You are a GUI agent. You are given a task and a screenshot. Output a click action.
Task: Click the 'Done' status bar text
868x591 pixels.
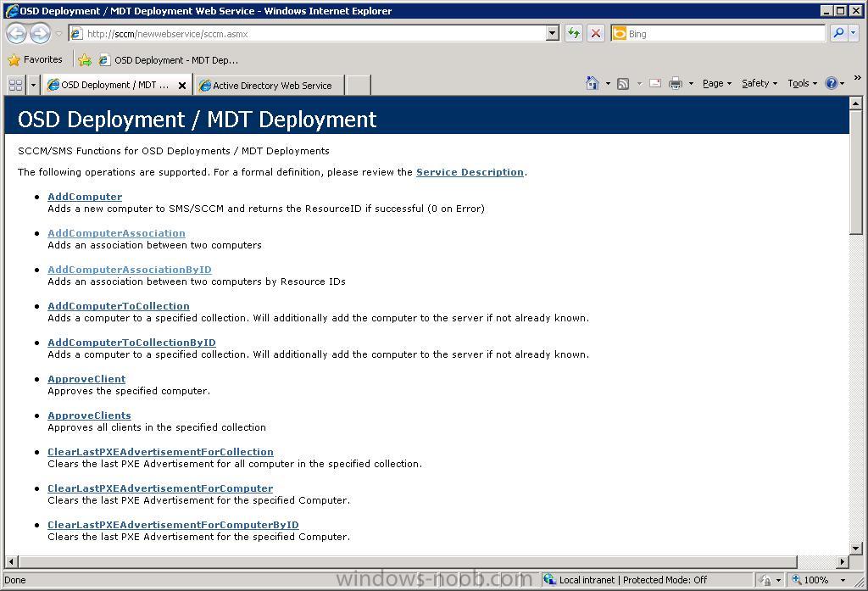(15, 580)
